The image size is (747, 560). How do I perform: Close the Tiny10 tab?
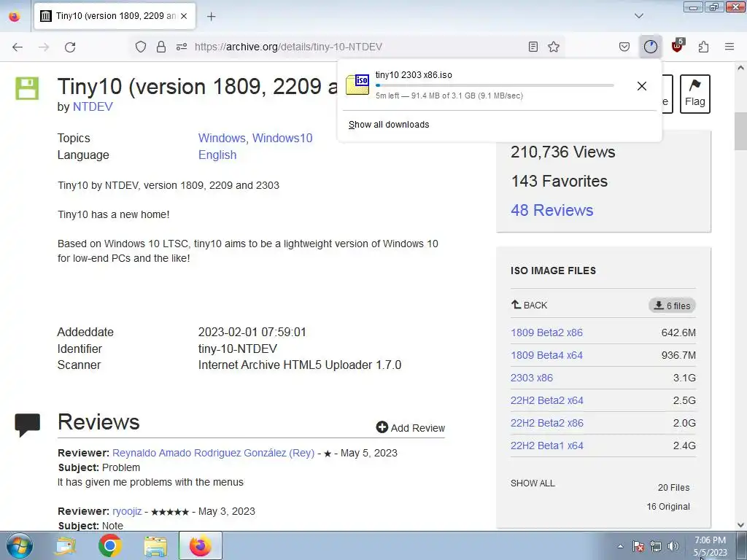(184, 16)
